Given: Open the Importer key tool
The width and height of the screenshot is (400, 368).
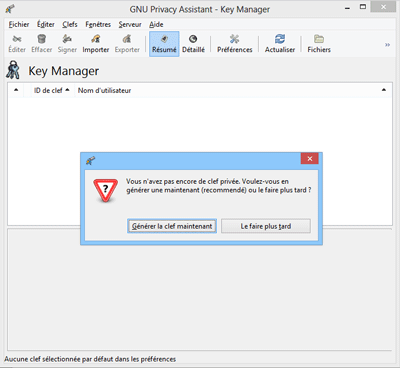Looking at the screenshot, I should (x=96, y=44).
